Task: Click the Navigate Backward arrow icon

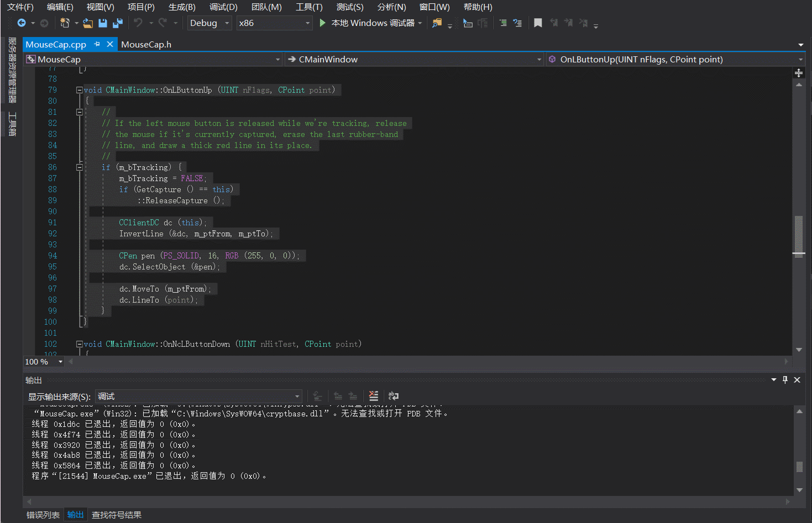Action: pos(22,23)
